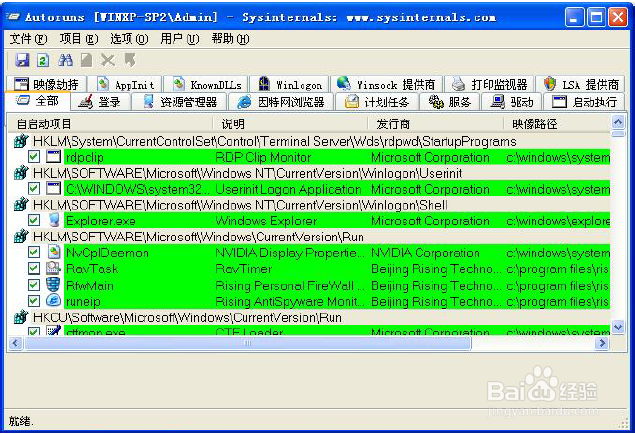
Task: Click the Refresh toolbar icon
Action: [43, 60]
